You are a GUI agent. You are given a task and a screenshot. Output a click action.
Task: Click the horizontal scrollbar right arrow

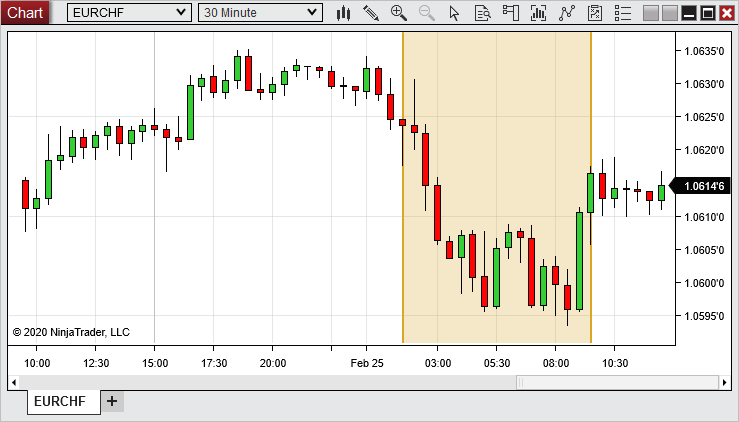pyautogui.click(x=725, y=382)
